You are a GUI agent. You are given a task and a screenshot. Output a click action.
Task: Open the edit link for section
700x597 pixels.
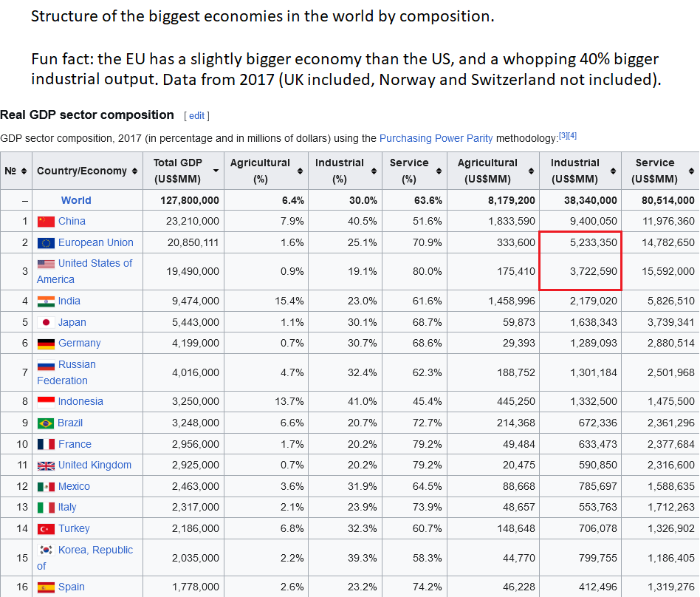click(196, 116)
